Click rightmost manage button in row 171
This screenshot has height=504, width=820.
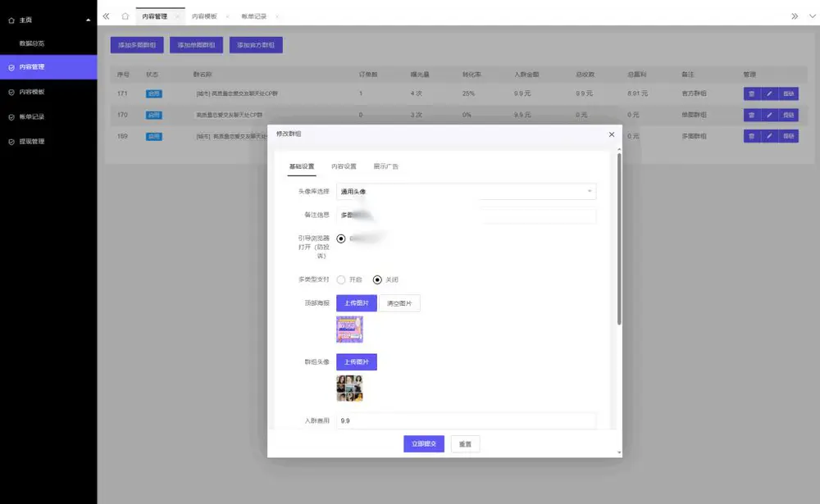(789, 93)
